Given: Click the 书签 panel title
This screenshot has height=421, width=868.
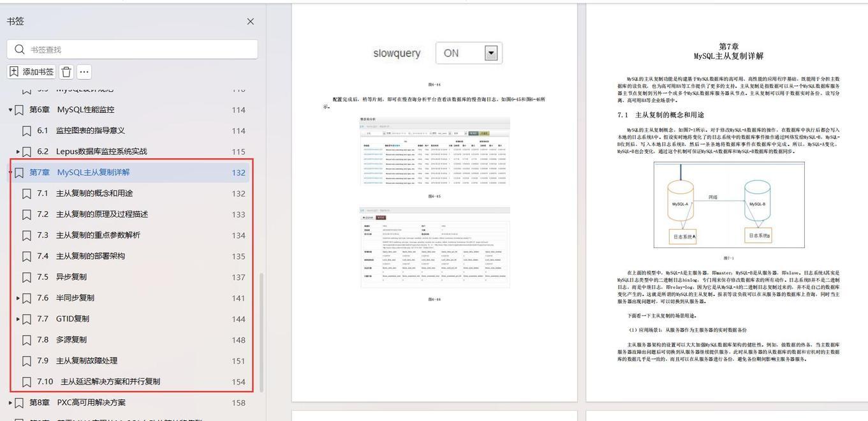Looking at the screenshot, I should [15, 21].
